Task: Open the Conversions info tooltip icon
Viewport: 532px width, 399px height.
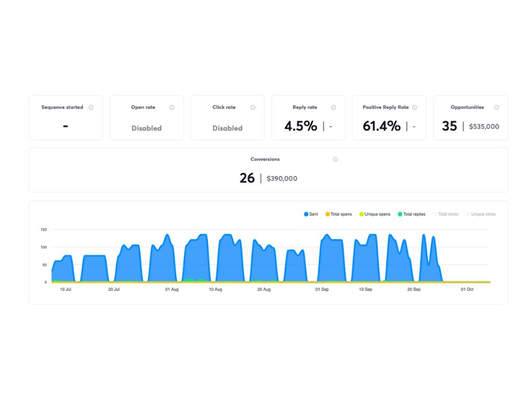Action: click(335, 159)
